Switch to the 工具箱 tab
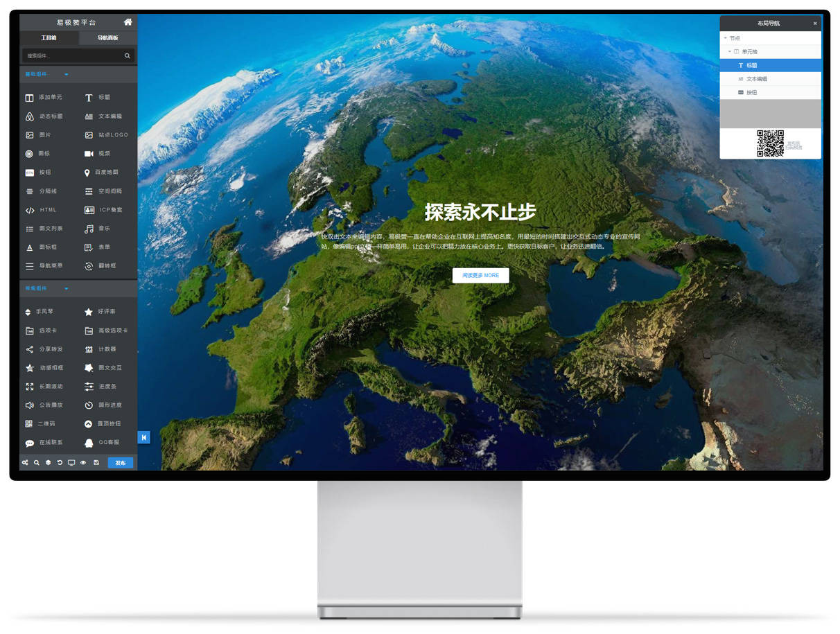 [49, 38]
